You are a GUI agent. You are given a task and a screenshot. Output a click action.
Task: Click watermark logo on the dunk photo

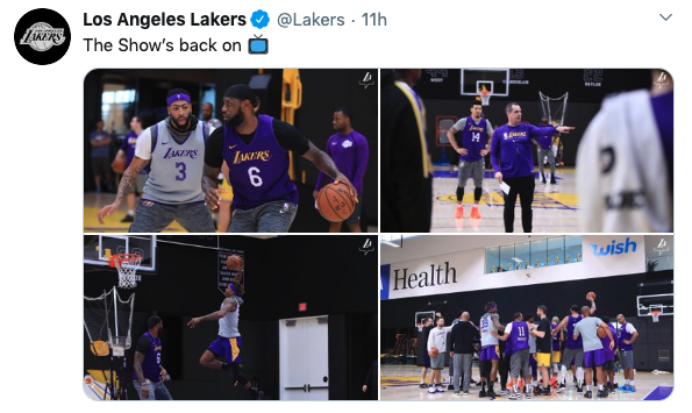tap(366, 247)
